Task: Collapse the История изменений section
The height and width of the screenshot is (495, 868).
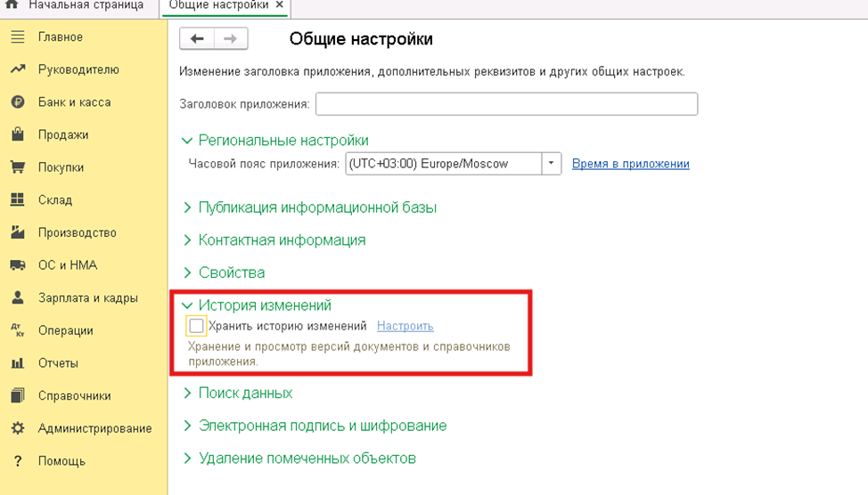Action: pyautogui.click(x=187, y=305)
